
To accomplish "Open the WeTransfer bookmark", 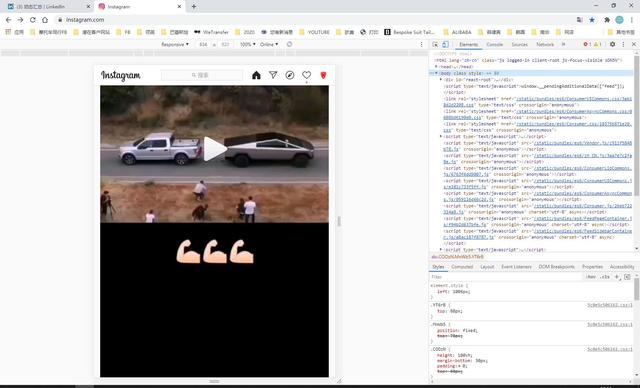I will (x=211, y=32).
